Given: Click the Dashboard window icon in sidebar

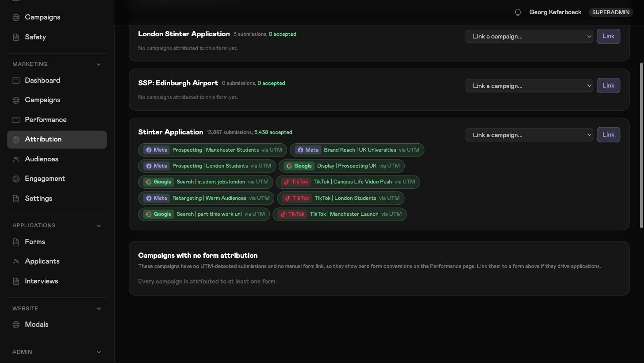Looking at the screenshot, I should (16, 80).
